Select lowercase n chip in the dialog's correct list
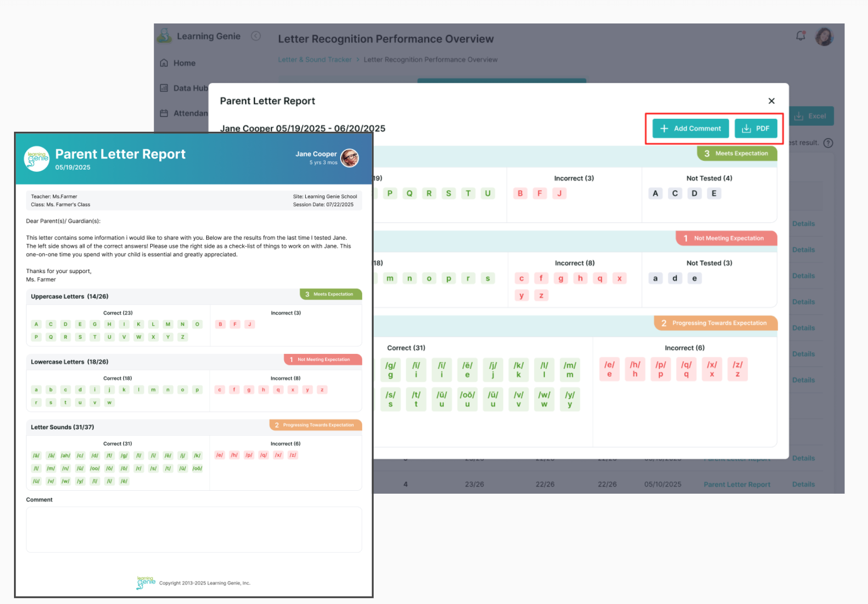 click(x=410, y=278)
